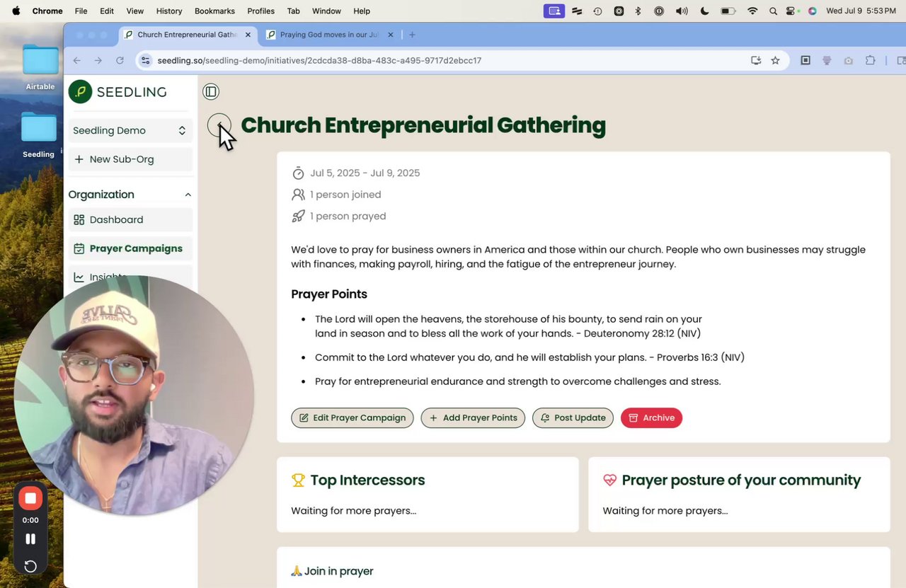Open the Chrome extensions puzzle icon

click(870, 61)
